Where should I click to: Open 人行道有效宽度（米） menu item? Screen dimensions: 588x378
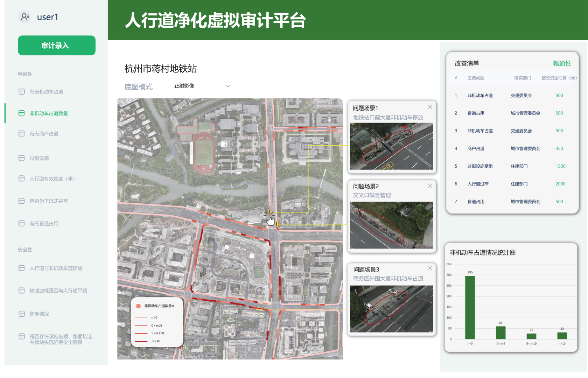(x=52, y=178)
